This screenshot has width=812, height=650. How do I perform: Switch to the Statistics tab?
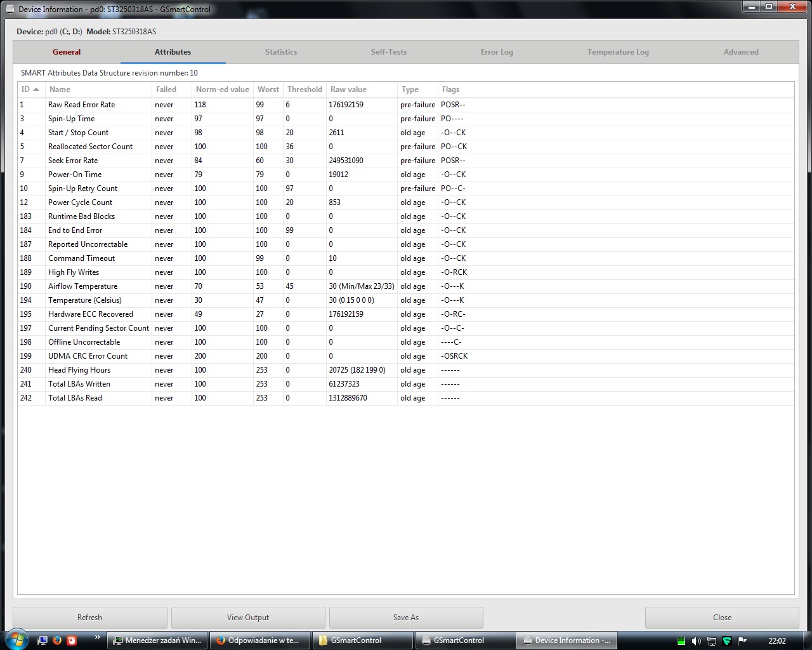coord(281,52)
